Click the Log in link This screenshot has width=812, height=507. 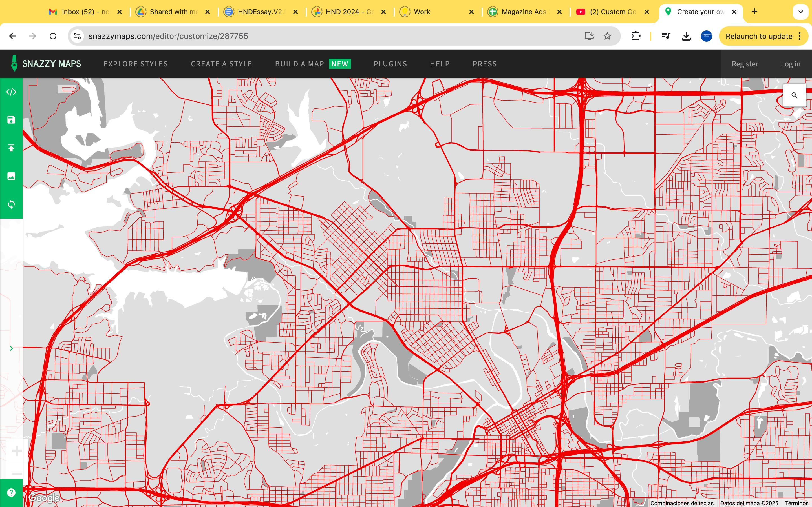790,64
